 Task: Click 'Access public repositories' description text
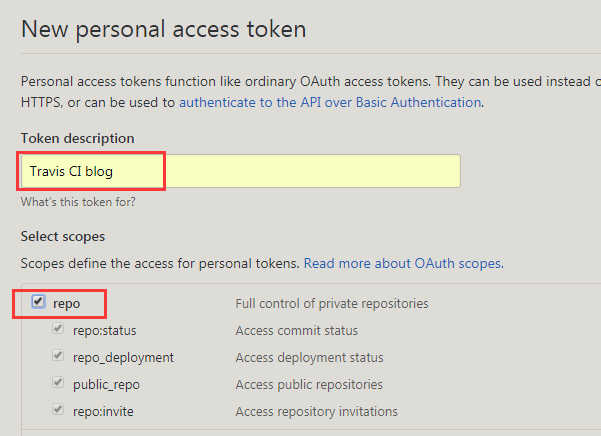309,384
